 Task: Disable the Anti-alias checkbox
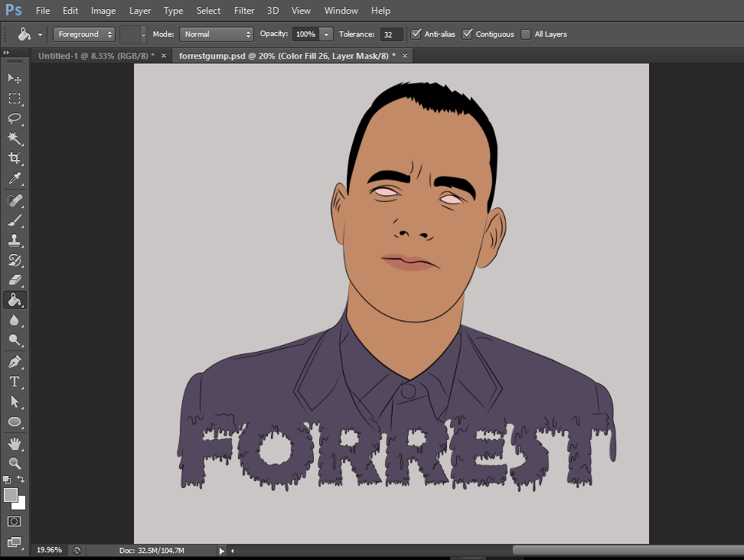pyautogui.click(x=416, y=34)
